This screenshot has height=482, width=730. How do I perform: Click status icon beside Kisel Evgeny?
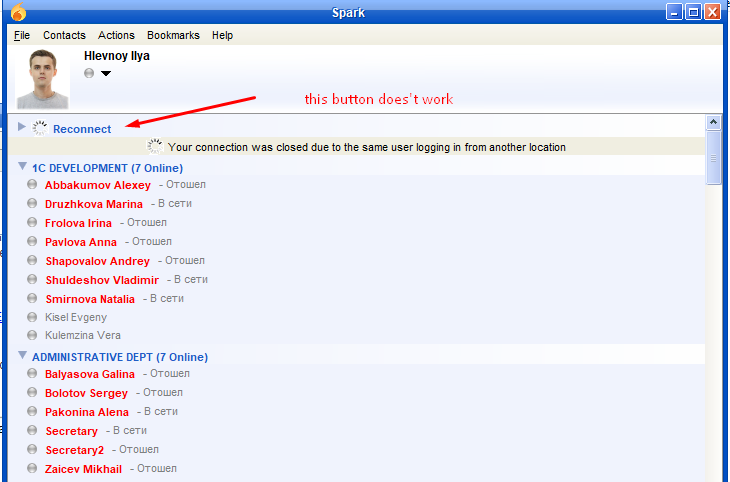pyautogui.click(x=32, y=317)
